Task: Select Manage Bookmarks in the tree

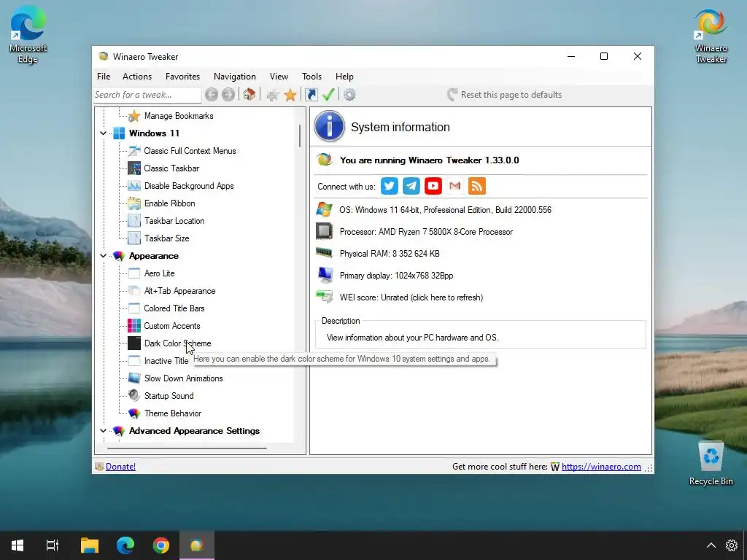Action: coord(179,116)
